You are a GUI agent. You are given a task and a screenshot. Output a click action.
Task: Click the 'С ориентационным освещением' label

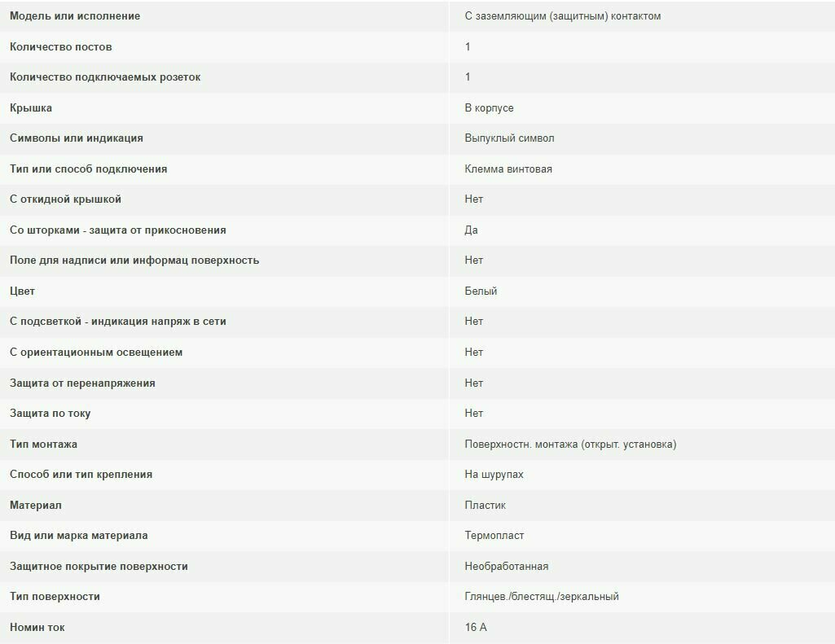[96, 353]
